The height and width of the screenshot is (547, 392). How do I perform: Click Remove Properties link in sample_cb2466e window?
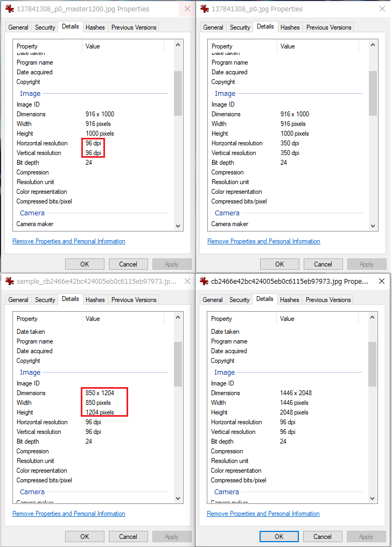pos(69,514)
